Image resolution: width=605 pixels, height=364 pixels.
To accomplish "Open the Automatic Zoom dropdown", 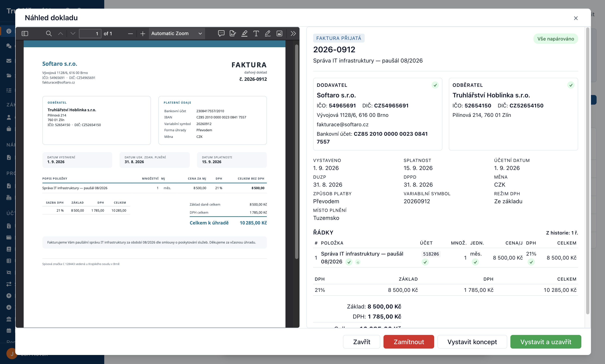I will click(177, 33).
